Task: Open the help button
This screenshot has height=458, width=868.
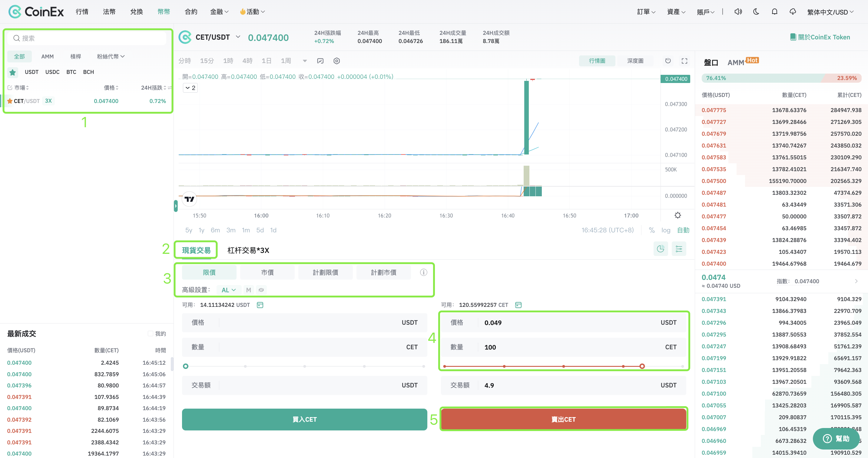Action: 836,438
